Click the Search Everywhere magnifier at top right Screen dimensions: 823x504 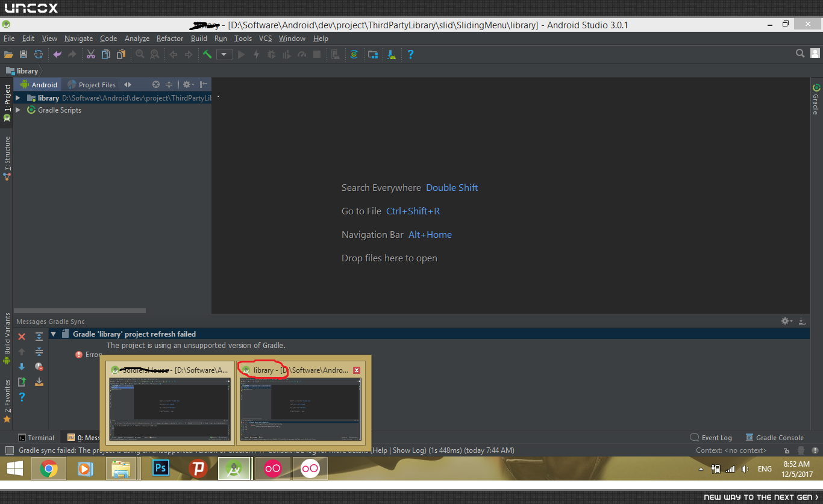pos(800,54)
